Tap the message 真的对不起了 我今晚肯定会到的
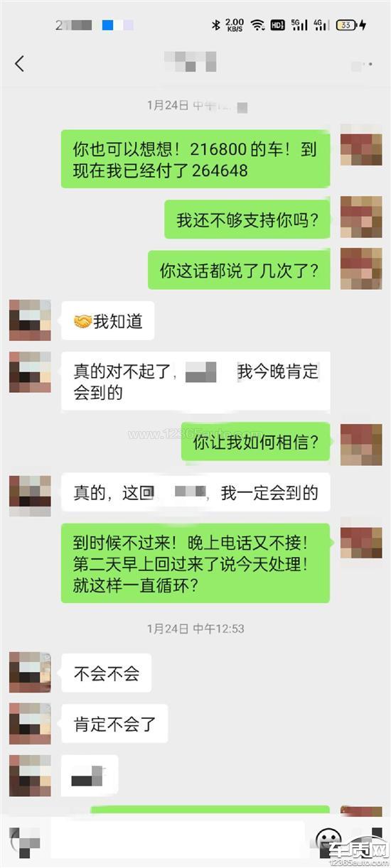 click(195, 381)
